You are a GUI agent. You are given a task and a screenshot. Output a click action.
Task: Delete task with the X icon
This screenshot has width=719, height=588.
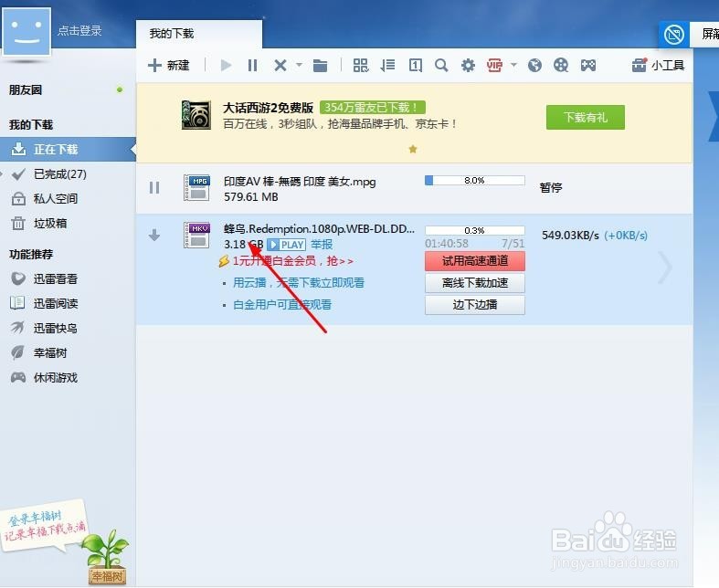280,65
